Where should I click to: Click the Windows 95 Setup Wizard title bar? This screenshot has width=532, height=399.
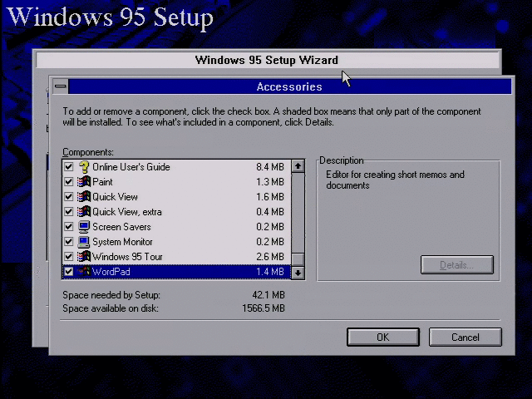coord(267,60)
